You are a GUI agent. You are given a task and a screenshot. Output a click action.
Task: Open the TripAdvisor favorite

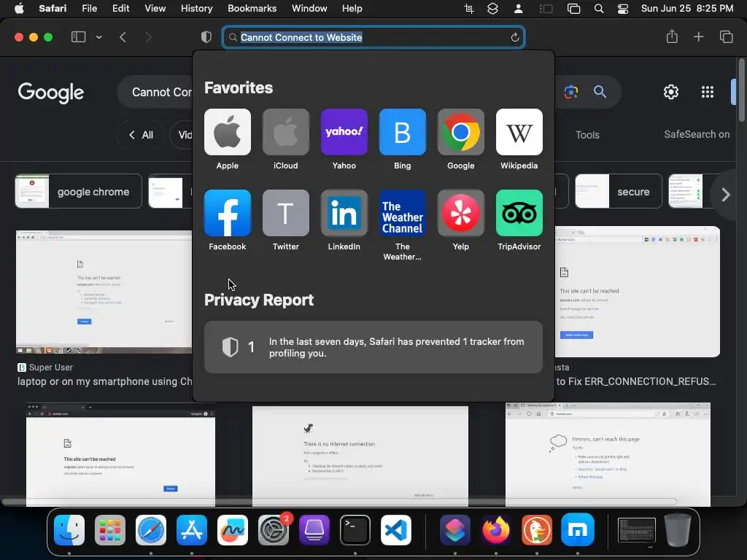pyautogui.click(x=519, y=213)
